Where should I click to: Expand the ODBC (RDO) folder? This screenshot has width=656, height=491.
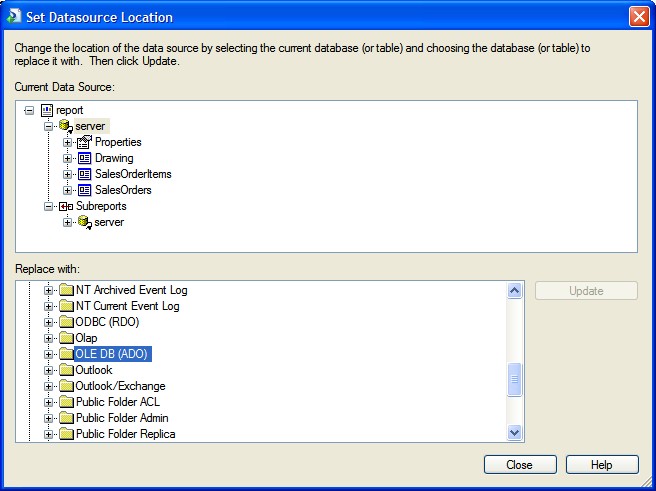(49, 322)
